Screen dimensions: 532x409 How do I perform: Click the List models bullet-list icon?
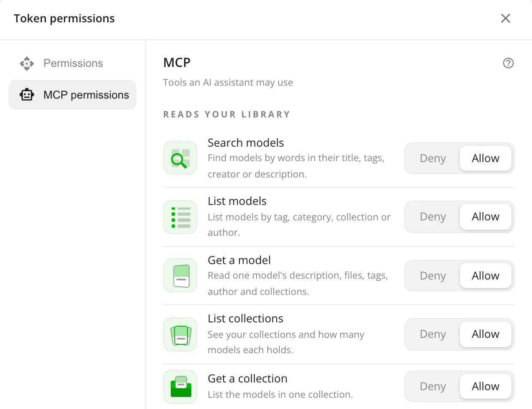click(180, 217)
